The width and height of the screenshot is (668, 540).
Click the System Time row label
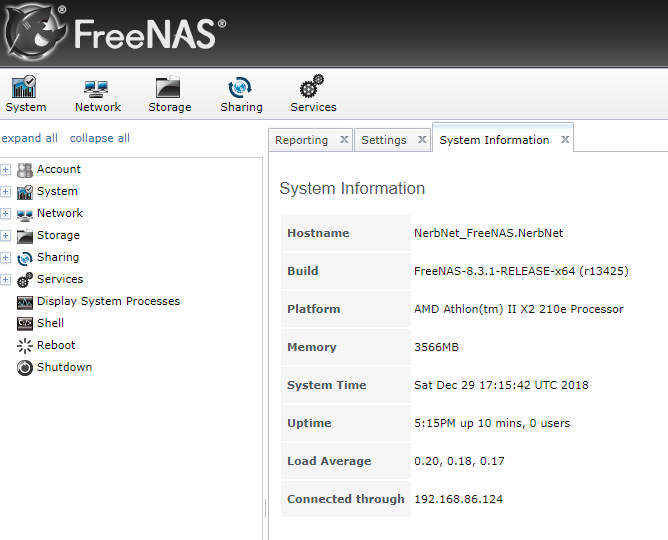point(327,385)
